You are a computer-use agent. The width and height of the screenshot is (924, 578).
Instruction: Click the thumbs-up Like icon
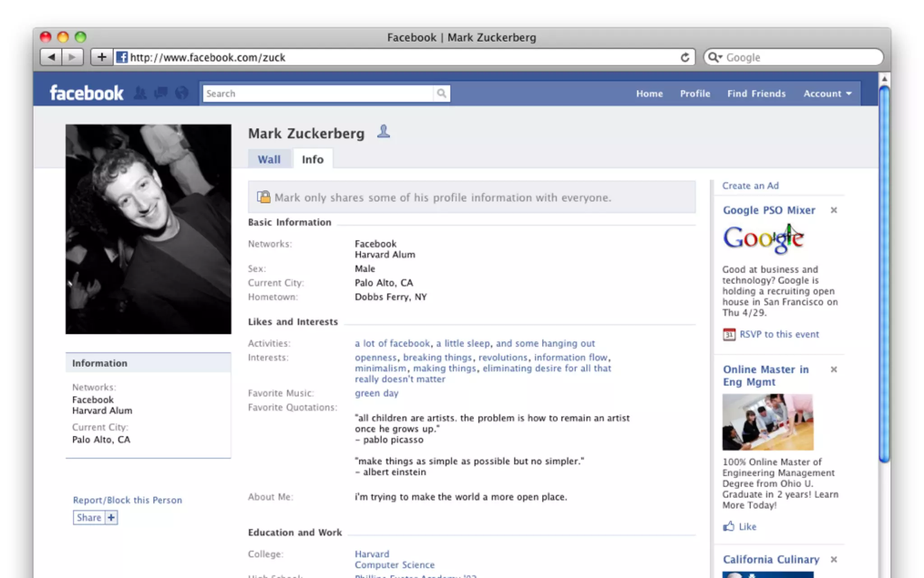tap(729, 526)
